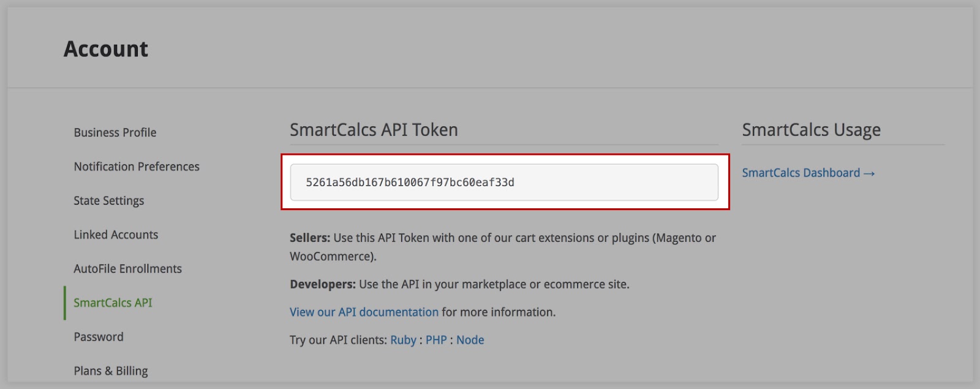Click the 'Try our API clients' label
The height and width of the screenshot is (389, 980).
[x=339, y=340]
